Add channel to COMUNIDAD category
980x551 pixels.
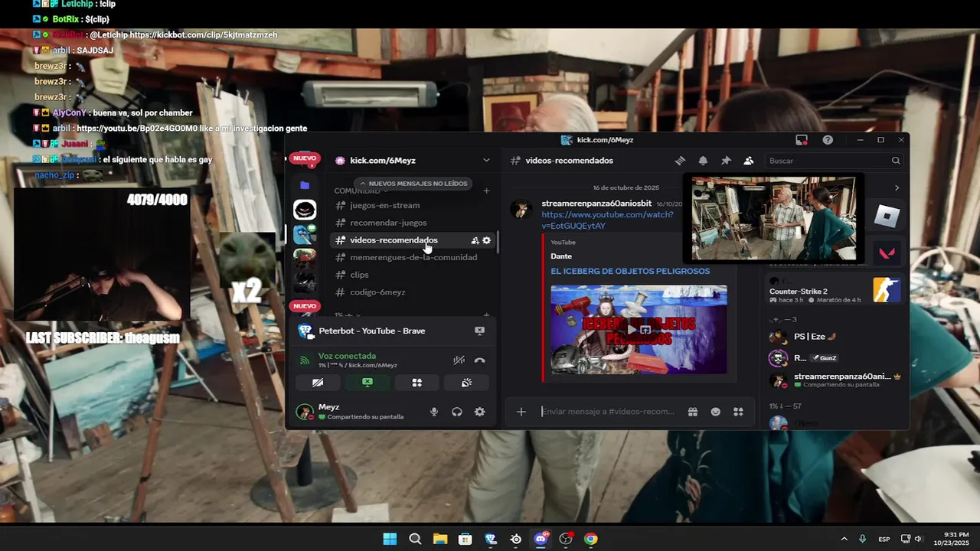point(486,191)
